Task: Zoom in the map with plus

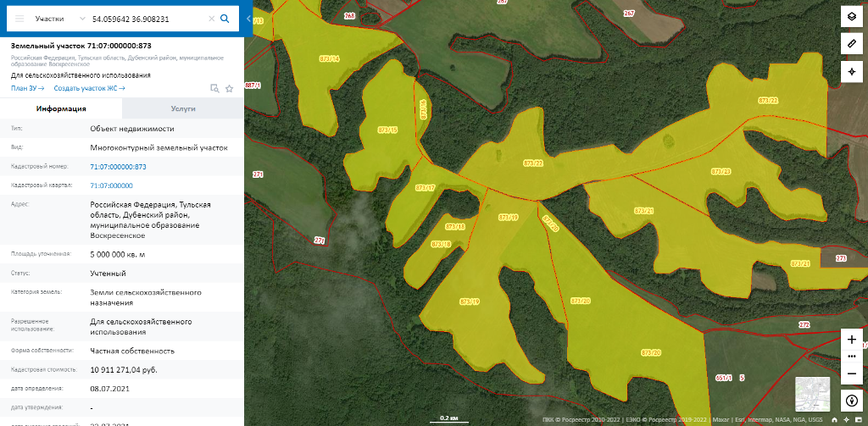Action: [852, 339]
